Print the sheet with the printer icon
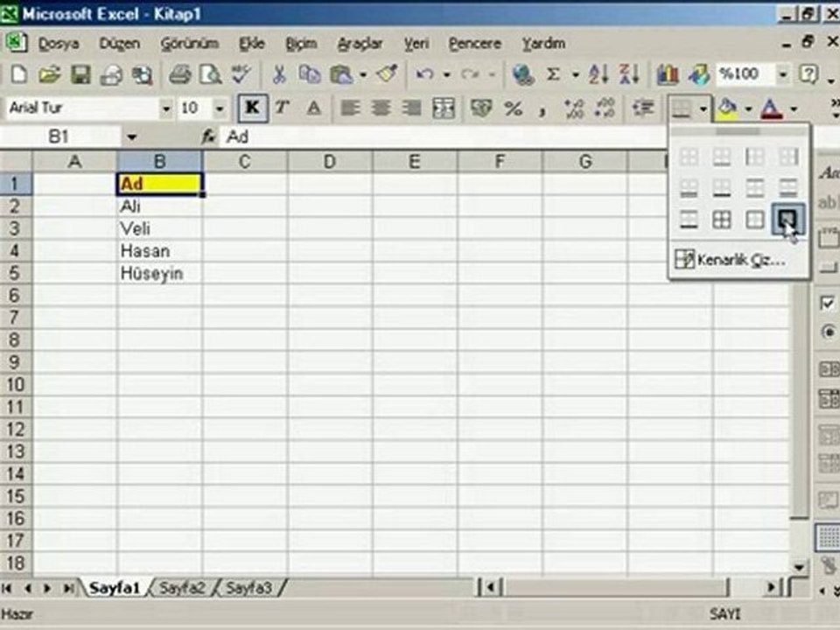 [x=179, y=74]
